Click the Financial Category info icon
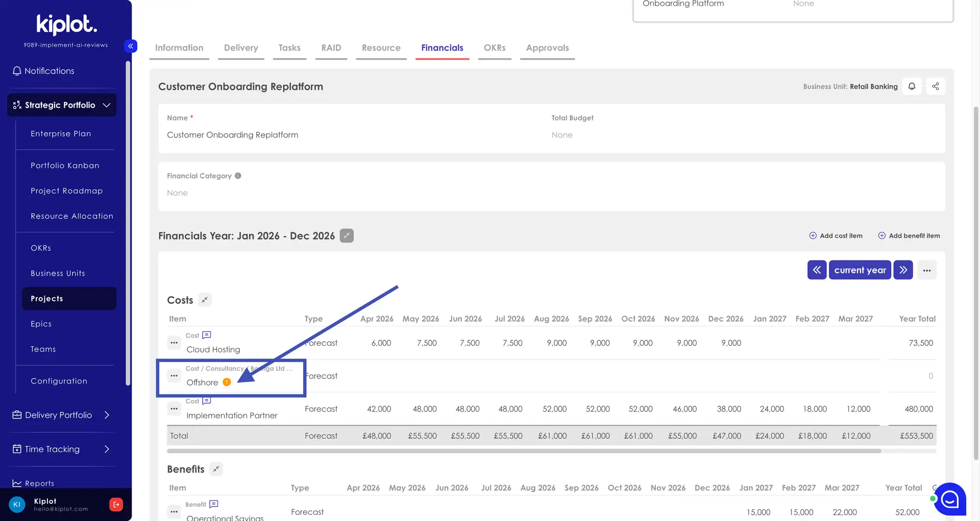The height and width of the screenshot is (521, 980). (238, 176)
